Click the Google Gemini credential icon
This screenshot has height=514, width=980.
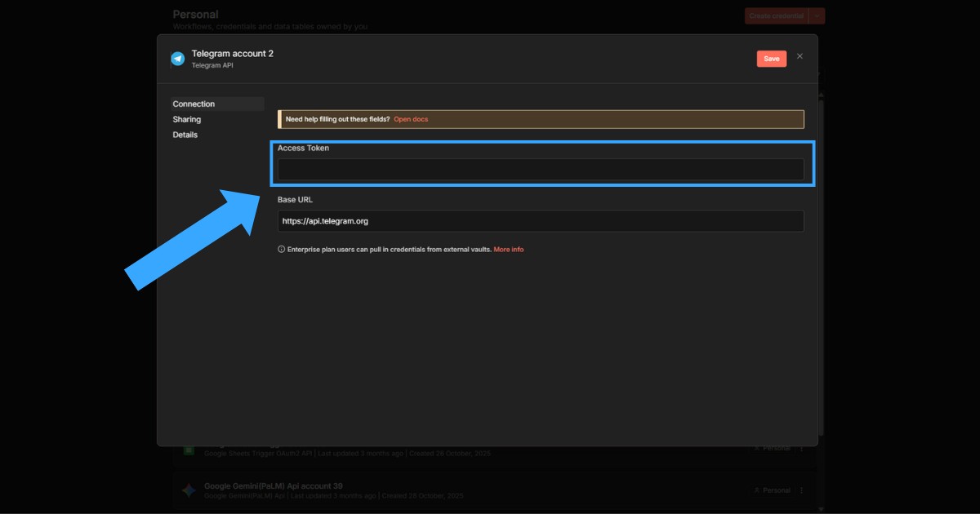[189, 490]
